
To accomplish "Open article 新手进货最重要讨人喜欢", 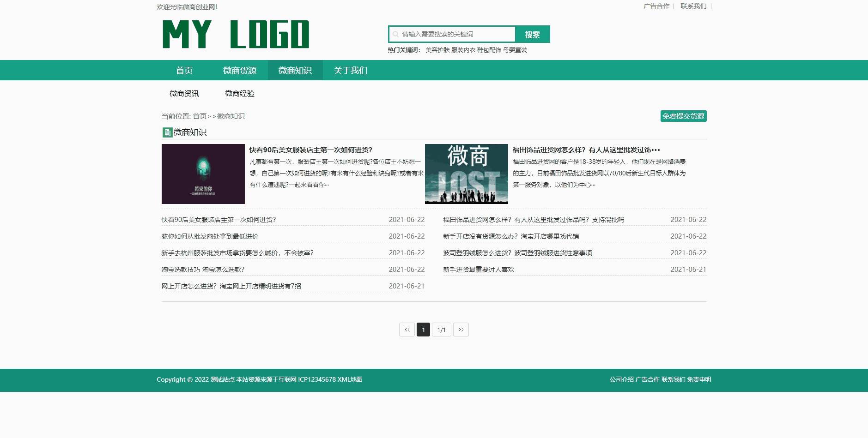I will click(x=479, y=269).
